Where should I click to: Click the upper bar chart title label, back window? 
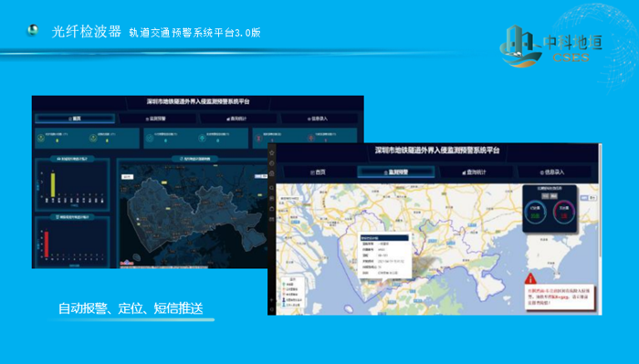(x=72, y=159)
